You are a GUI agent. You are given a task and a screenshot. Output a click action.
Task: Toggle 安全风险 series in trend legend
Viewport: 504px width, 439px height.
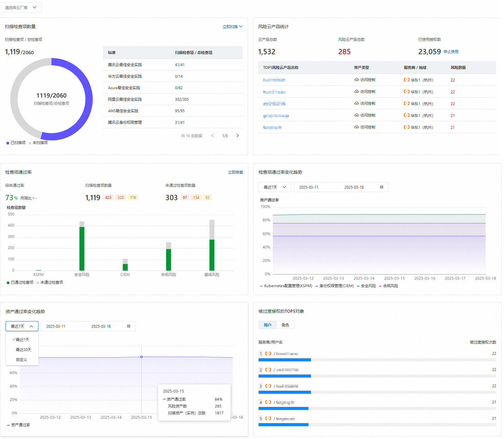[x=366, y=286]
